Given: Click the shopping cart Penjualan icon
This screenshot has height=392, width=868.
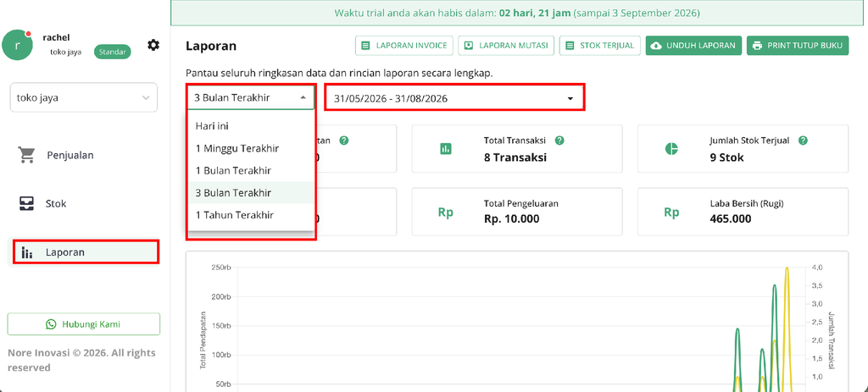Looking at the screenshot, I should 26,156.
